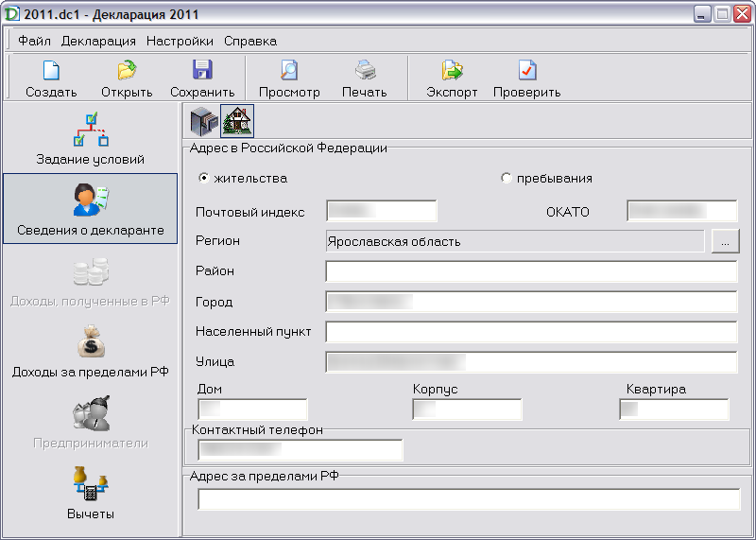Viewport: 756px width, 540px height.
Task: Print using the Печать printer icon
Action: (x=365, y=71)
